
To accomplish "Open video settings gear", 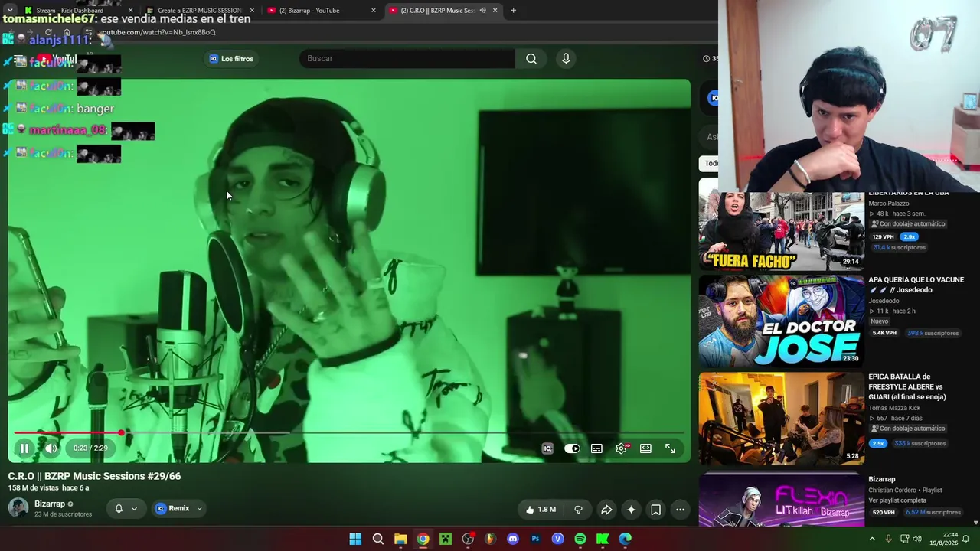I will pos(621,448).
